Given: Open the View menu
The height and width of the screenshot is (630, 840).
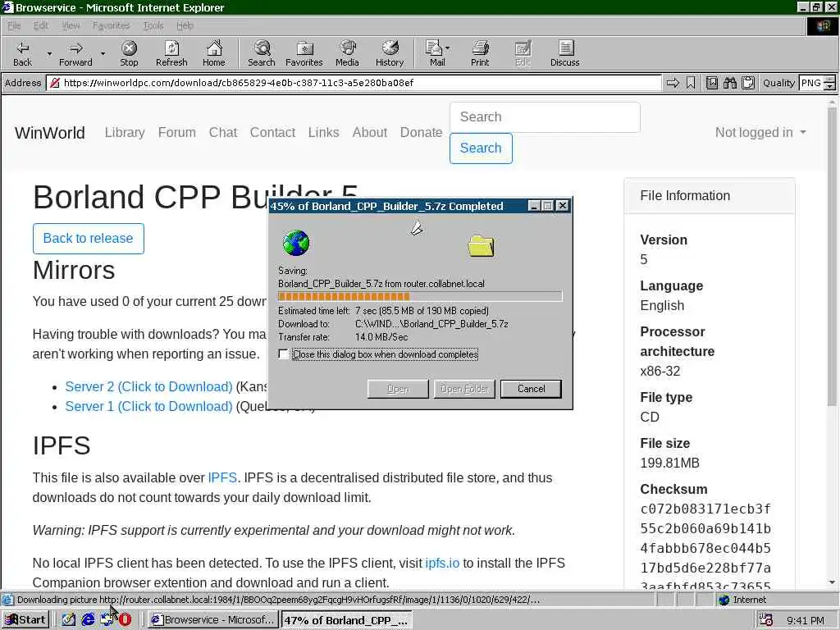Looking at the screenshot, I should pos(71,25).
